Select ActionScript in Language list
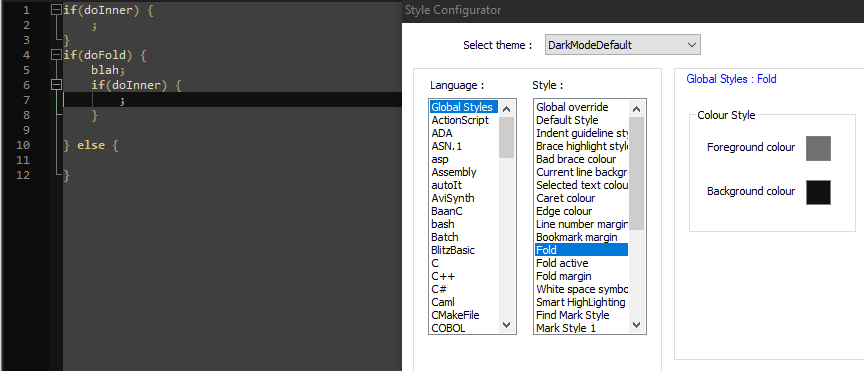Screen dimensions: 864x371 click(464, 120)
